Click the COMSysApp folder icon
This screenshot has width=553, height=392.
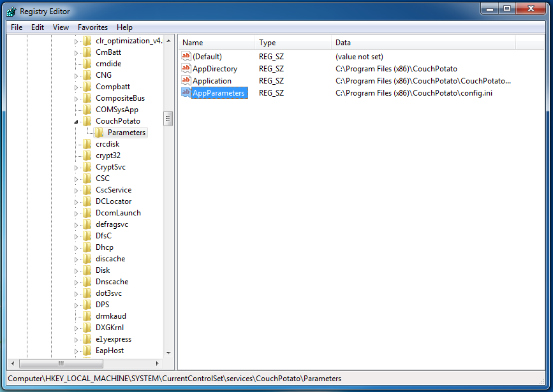87,110
